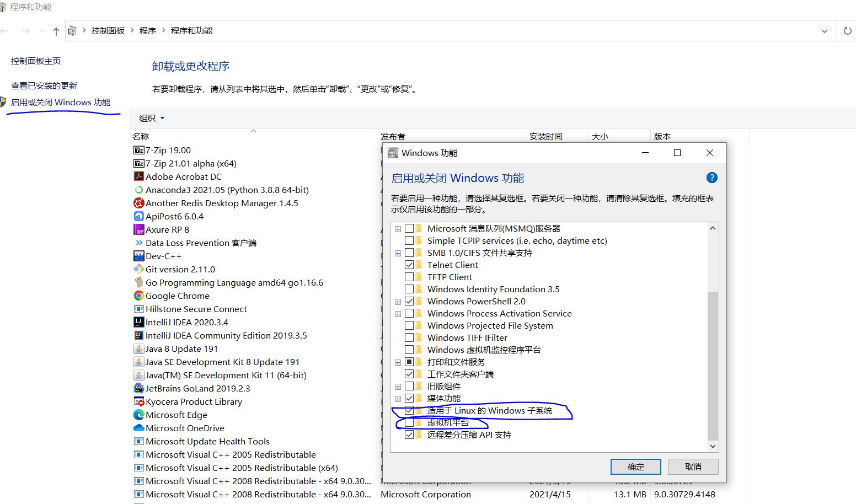Sort by 安装时间 column header
Screen dimensions: 856x504
[557, 136]
